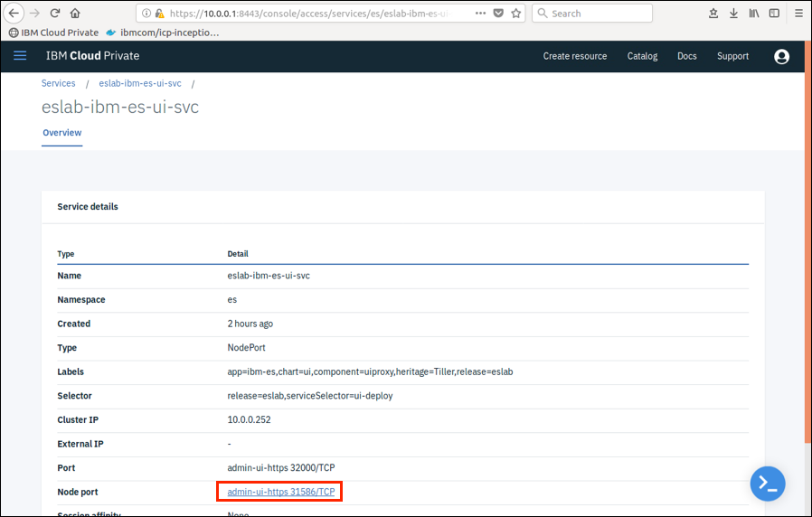
Task: Click the Created value 2 hours ago
Action: 250,324
